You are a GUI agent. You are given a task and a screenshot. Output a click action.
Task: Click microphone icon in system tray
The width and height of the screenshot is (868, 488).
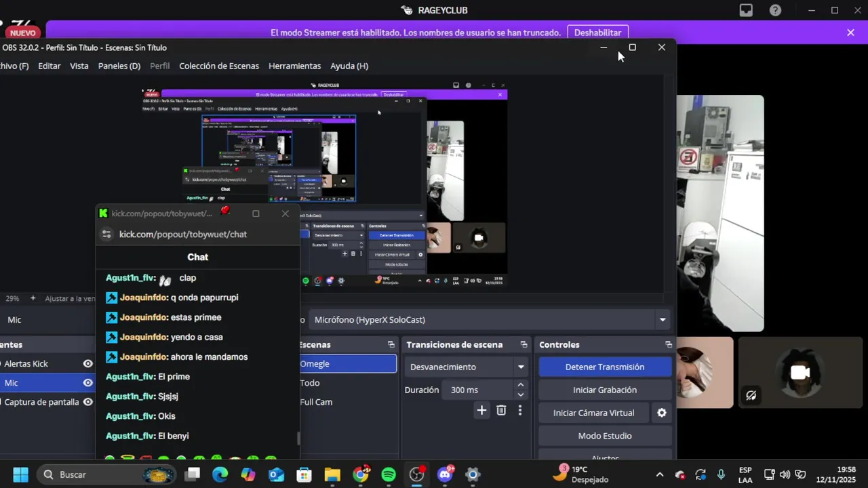point(722,474)
